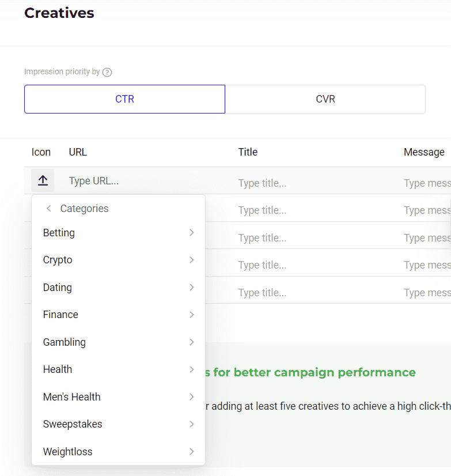Open the Gambling category
Viewport: 451px width, 476px height.
pyautogui.click(x=65, y=342)
